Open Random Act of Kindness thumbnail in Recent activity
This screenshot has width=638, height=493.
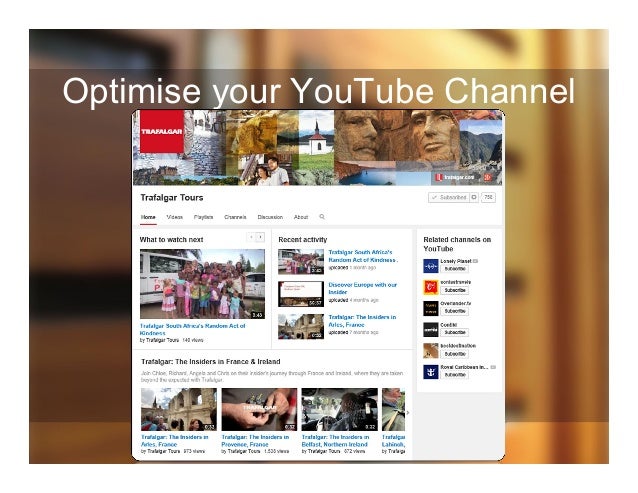click(x=301, y=262)
